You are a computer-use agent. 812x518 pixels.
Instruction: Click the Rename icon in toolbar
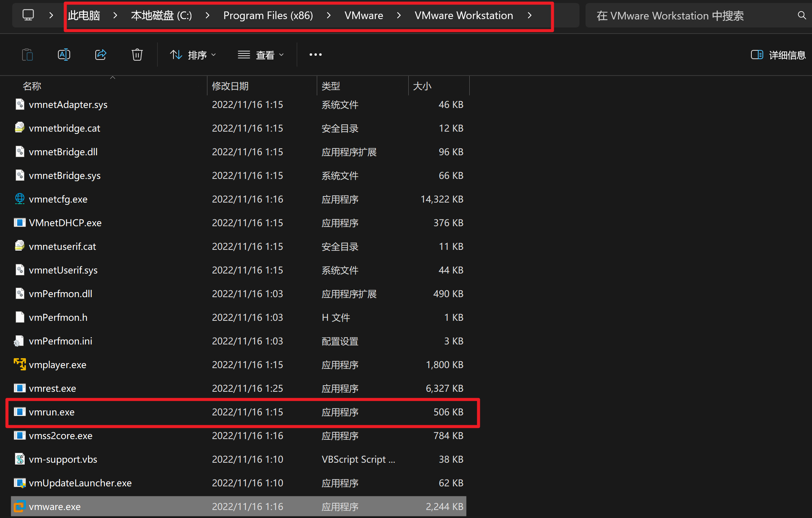tap(64, 55)
